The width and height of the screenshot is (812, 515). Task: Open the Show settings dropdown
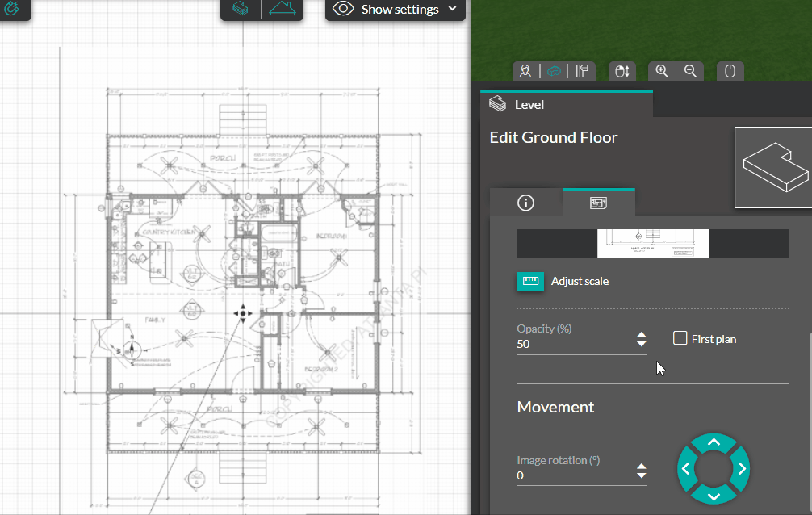(x=396, y=10)
